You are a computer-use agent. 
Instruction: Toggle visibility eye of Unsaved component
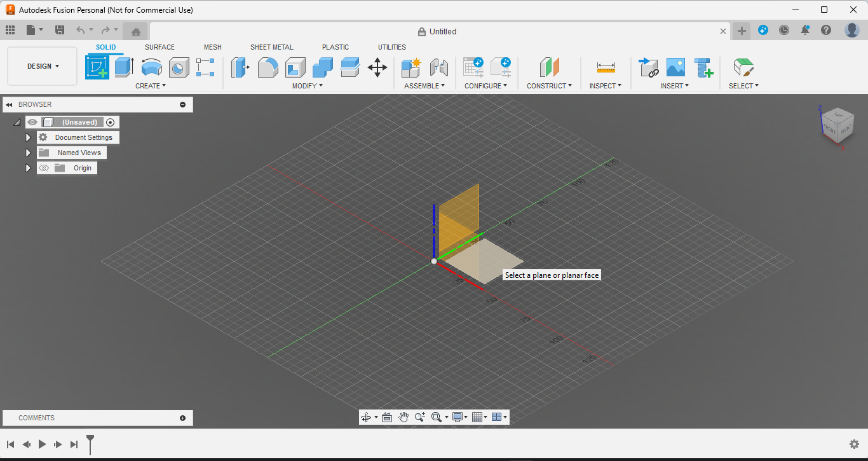(32, 122)
